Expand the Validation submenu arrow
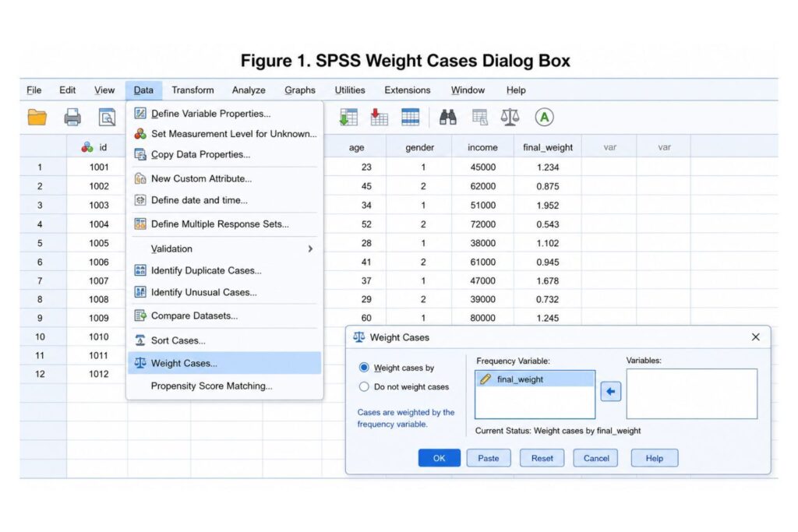The width and height of the screenshot is (798, 532). (310, 248)
